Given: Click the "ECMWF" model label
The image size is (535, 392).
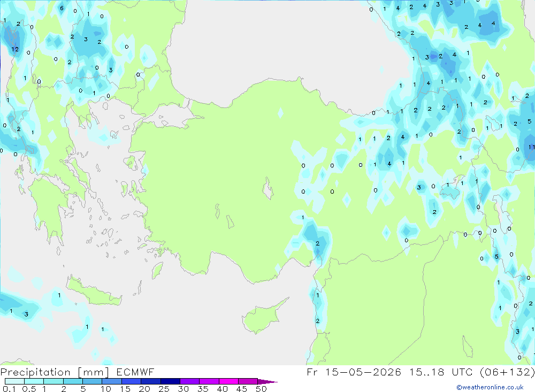Looking at the screenshot, I should (135, 372).
